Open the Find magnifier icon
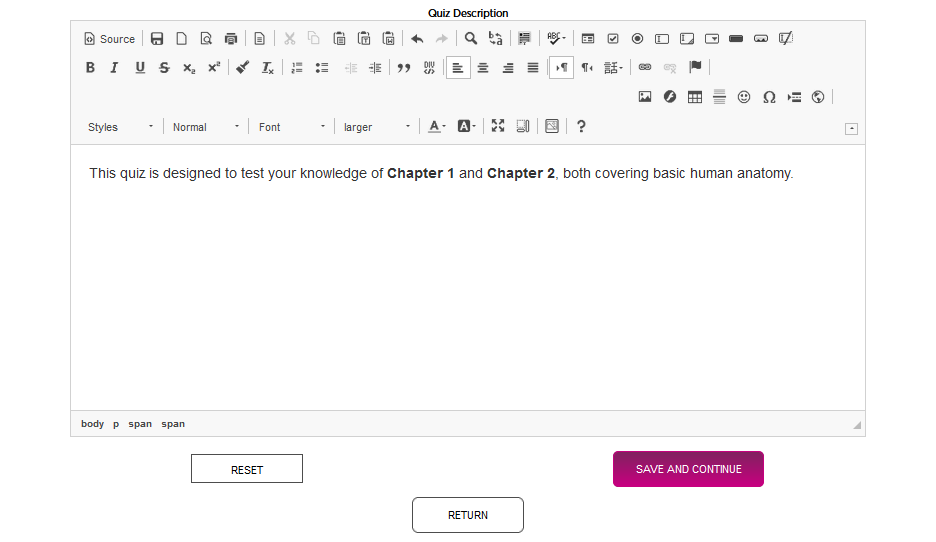 coord(471,39)
